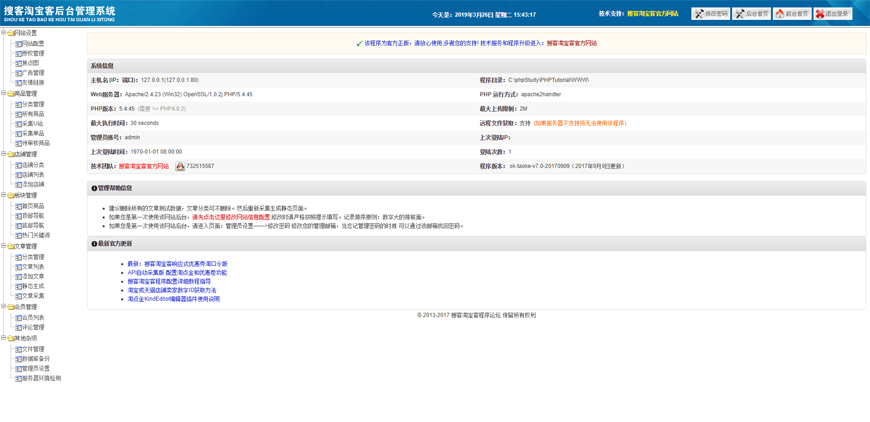Click the page icon next to 待审核商品
Viewport: 870px width, 422px height.
(18, 143)
